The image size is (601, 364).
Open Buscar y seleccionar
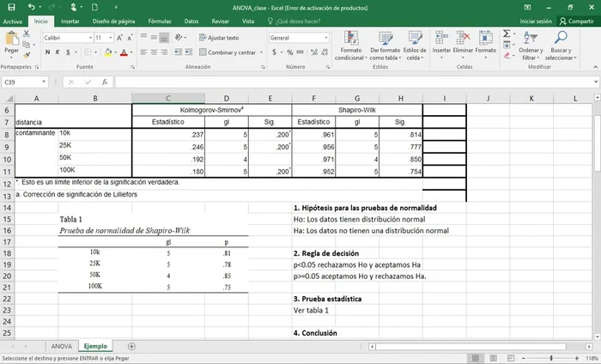pyautogui.click(x=561, y=45)
